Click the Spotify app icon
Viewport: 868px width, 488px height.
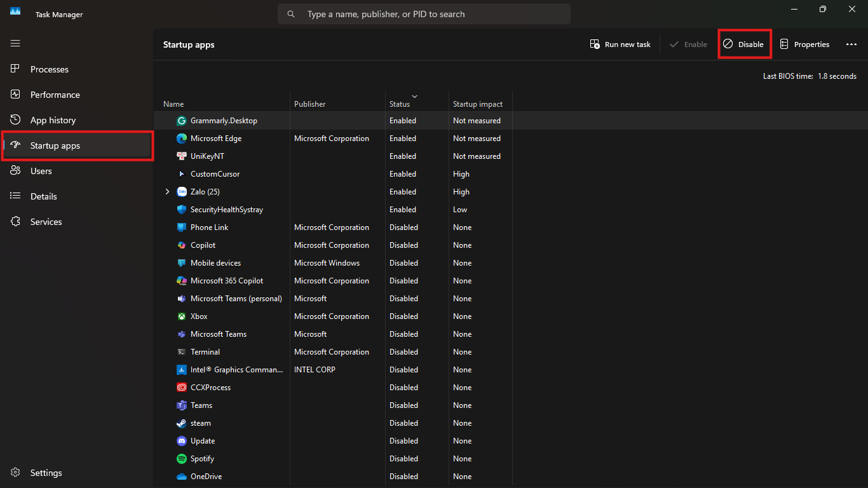181,459
